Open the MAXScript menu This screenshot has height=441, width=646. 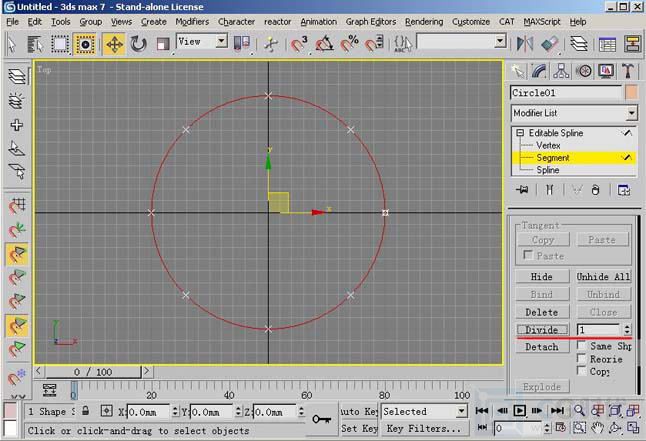click(x=542, y=21)
